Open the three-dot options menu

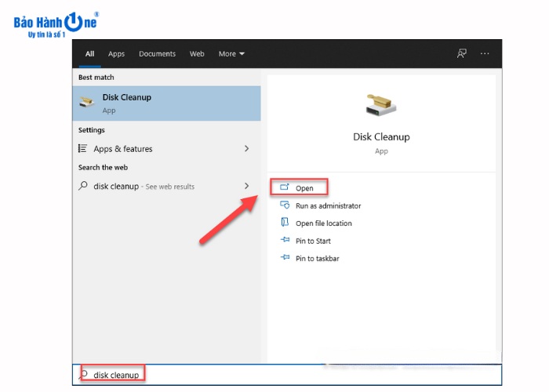[485, 53]
